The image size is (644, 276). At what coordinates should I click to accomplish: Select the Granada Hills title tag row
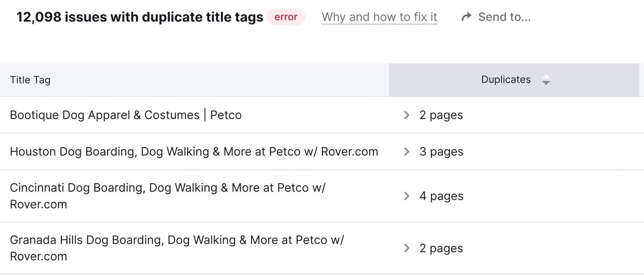pyautogui.click(x=177, y=248)
